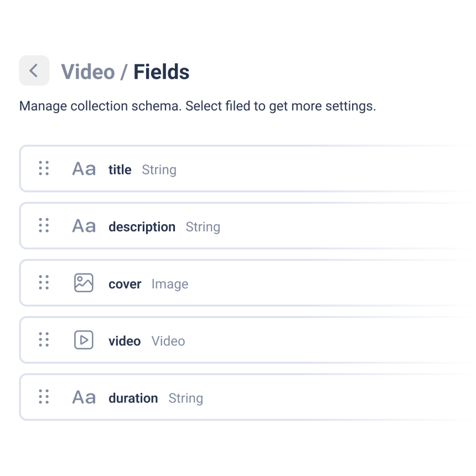Select the description field name

point(142,227)
